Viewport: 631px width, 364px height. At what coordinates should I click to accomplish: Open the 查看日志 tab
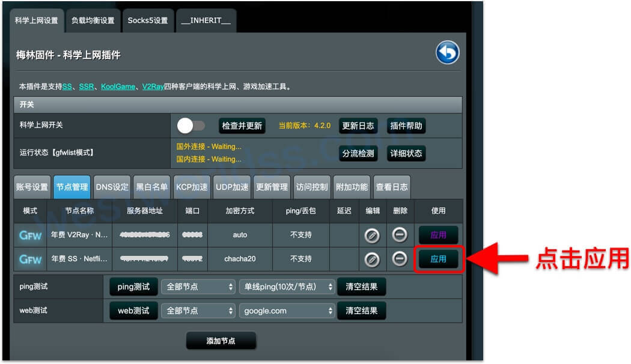[392, 187]
